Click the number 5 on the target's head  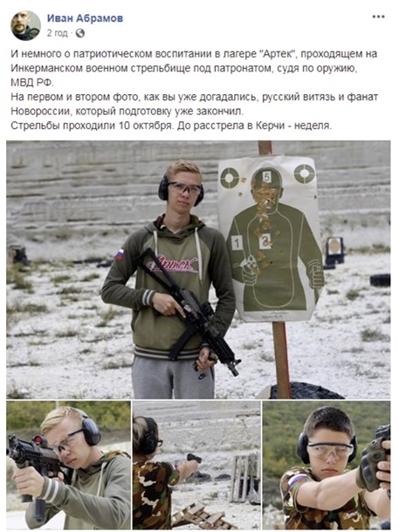pos(266,177)
